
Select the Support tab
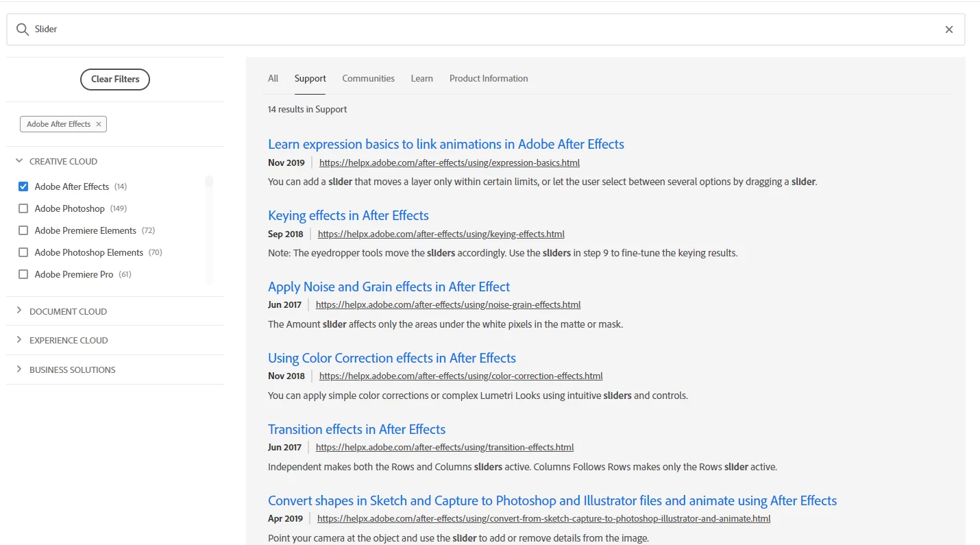pos(310,78)
